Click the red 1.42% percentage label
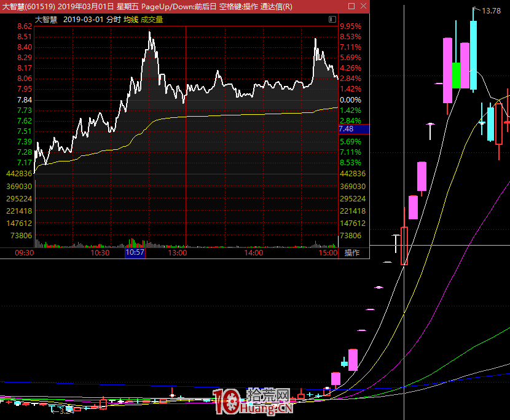The height and width of the screenshot is (420, 510). tap(351, 89)
